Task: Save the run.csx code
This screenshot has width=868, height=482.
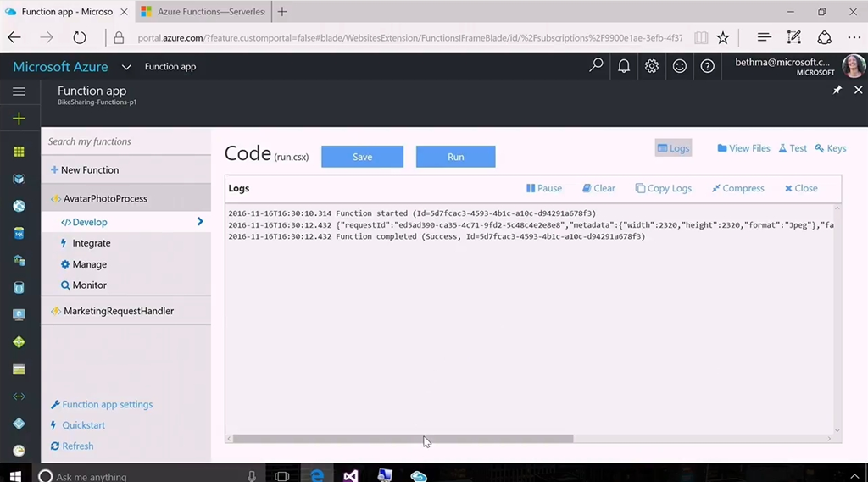Action: (363, 157)
